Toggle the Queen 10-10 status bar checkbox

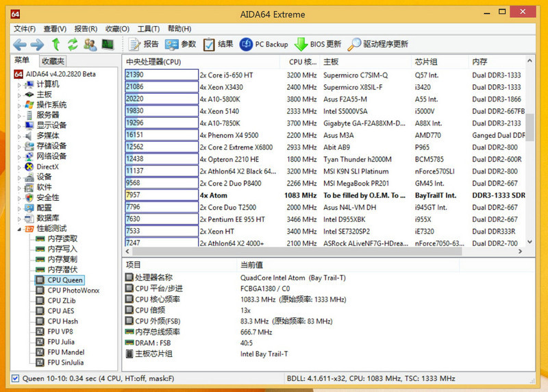[15, 378]
